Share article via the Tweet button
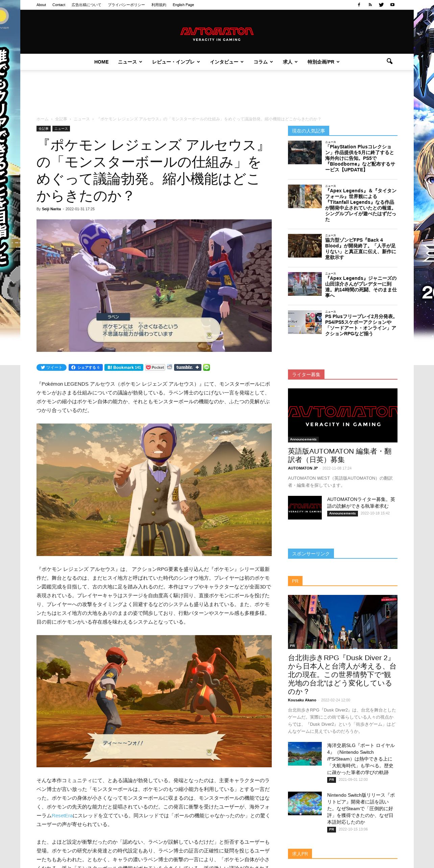434x868 pixels. pyautogui.click(x=51, y=367)
